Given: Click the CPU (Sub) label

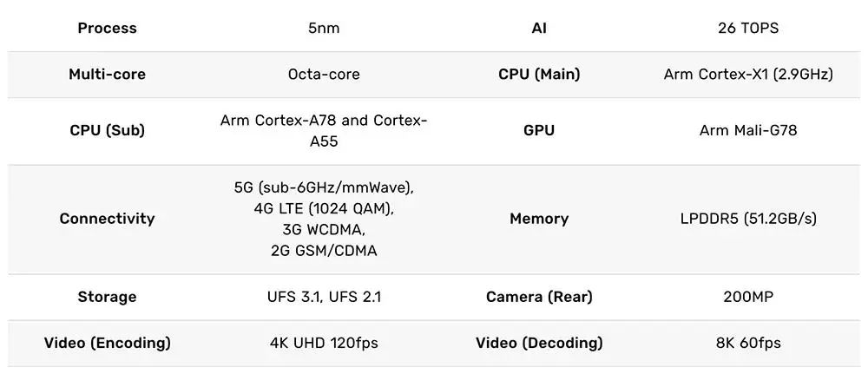Looking at the screenshot, I should pos(107,130).
